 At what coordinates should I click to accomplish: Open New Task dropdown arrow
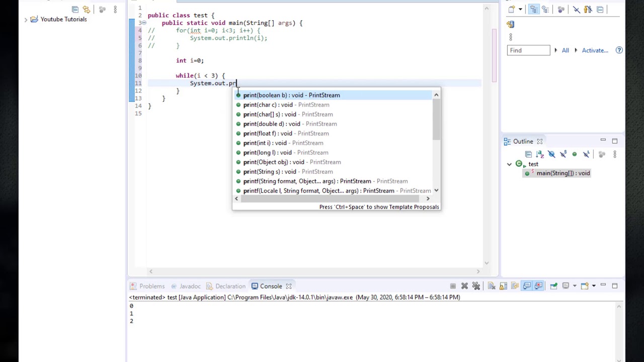(520, 9)
